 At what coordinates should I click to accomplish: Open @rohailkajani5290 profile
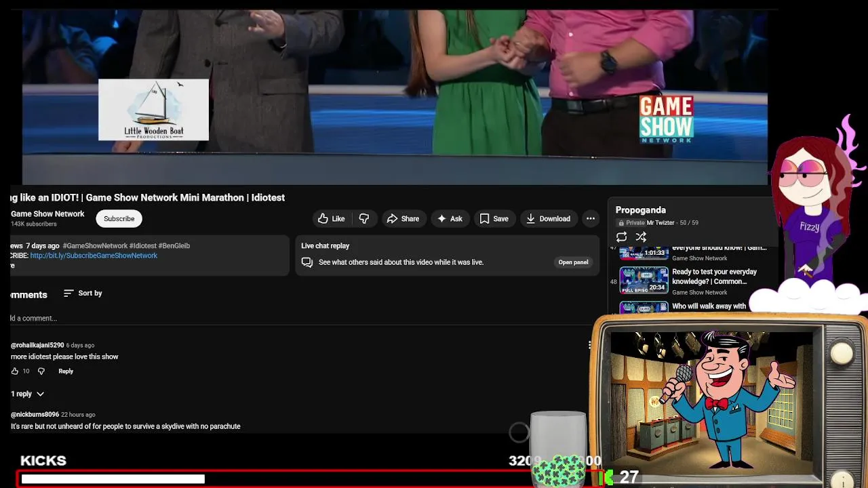[x=37, y=346]
